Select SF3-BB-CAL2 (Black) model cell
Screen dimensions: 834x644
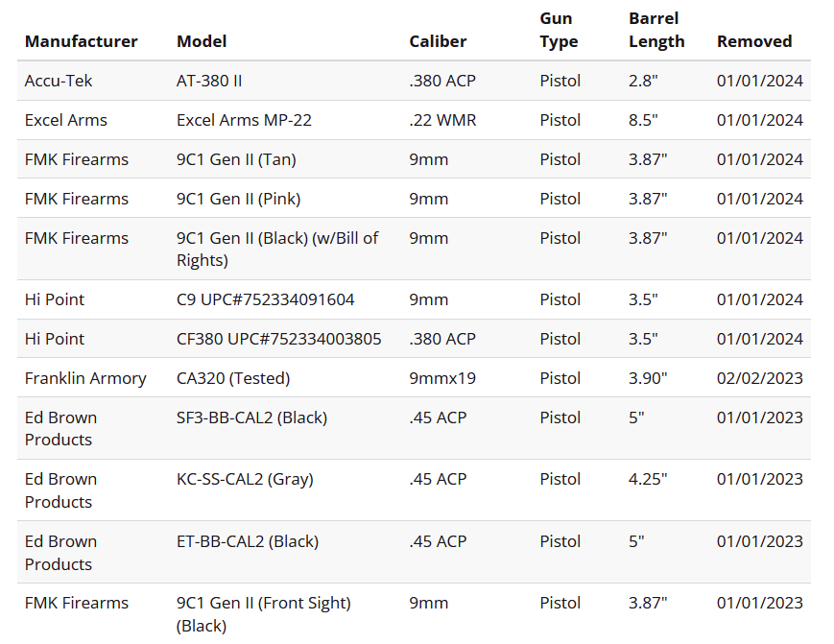click(251, 417)
